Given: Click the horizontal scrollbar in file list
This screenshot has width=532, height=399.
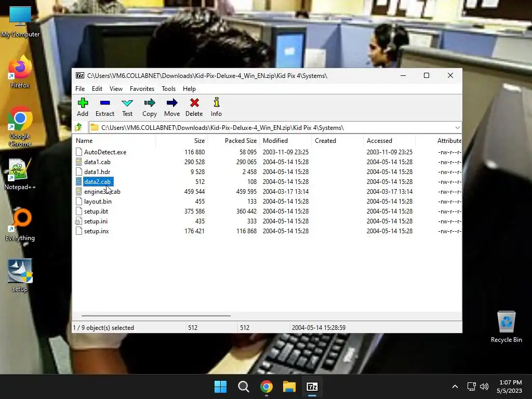Looking at the screenshot, I should coord(156,315).
